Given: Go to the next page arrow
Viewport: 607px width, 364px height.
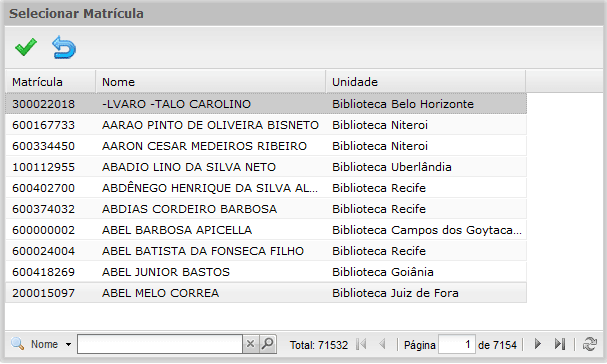Looking at the screenshot, I should [x=538, y=344].
